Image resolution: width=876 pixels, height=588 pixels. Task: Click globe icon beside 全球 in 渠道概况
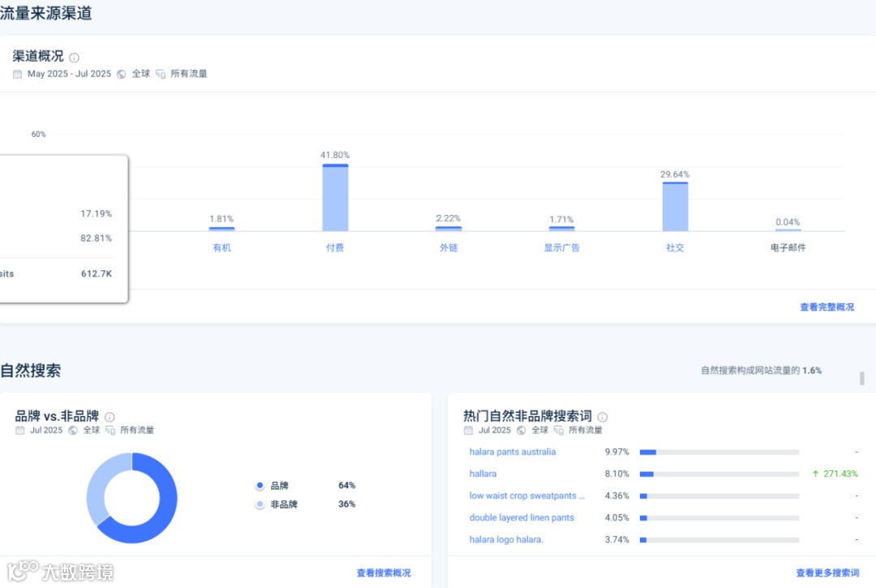121,75
